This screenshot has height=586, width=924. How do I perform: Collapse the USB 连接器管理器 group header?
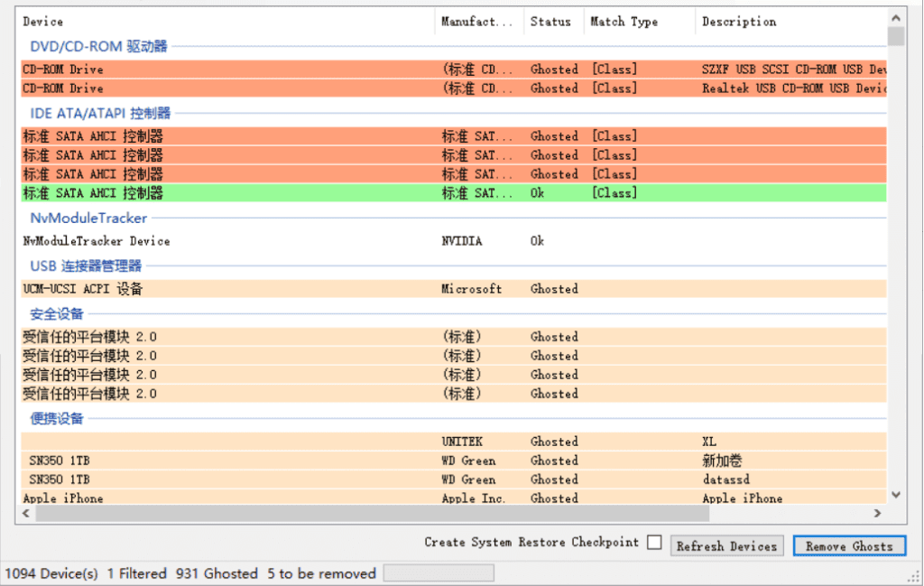(86, 265)
